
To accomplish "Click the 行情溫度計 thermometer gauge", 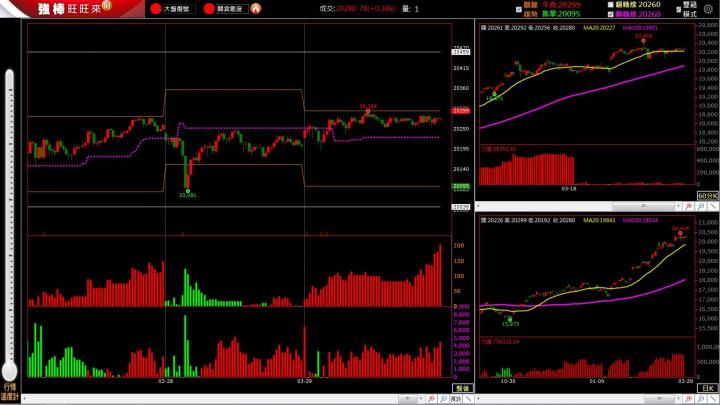I will (x=10, y=230).
